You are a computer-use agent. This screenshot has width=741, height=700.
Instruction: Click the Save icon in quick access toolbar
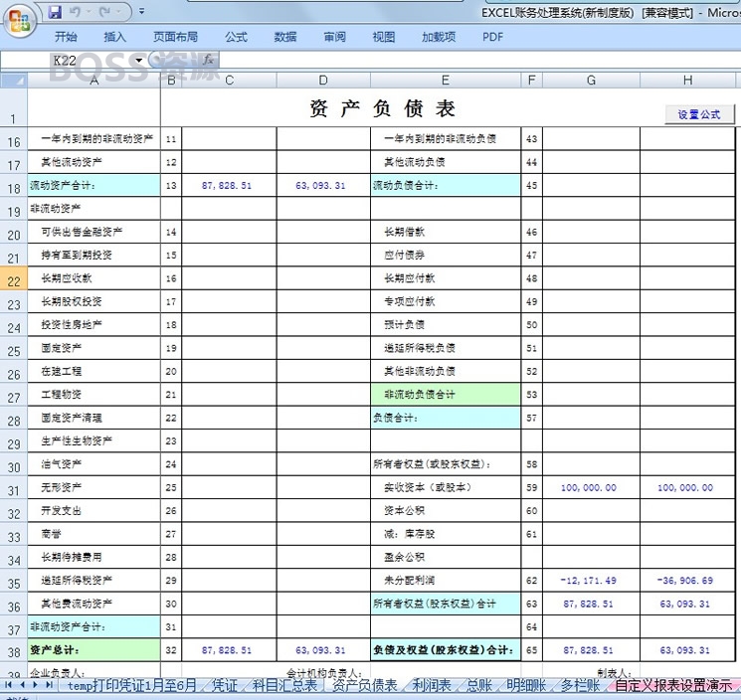tap(55, 12)
